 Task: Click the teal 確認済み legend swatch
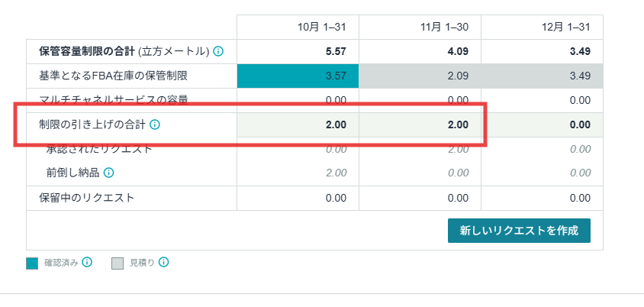pyautogui.click(x=32, y=263)
